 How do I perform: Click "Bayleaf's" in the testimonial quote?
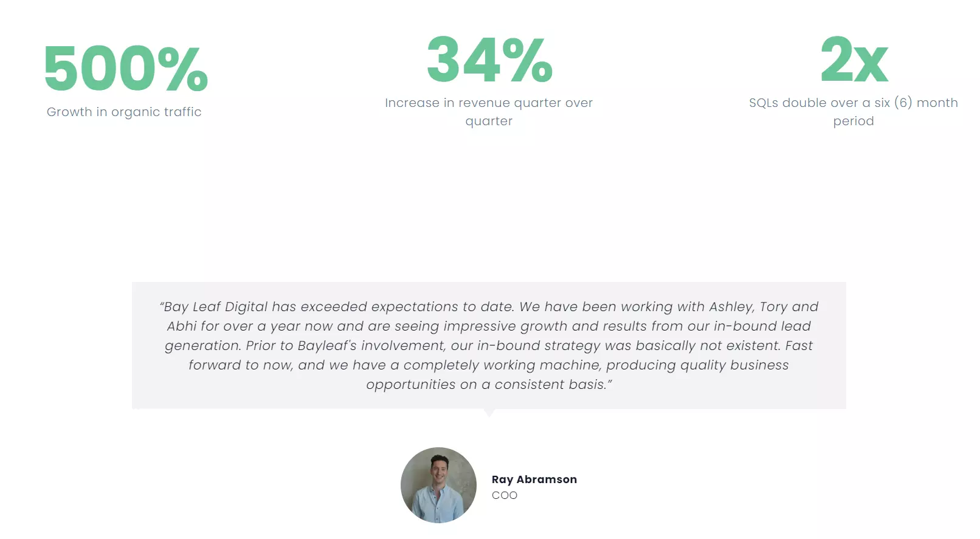(327, 346)
